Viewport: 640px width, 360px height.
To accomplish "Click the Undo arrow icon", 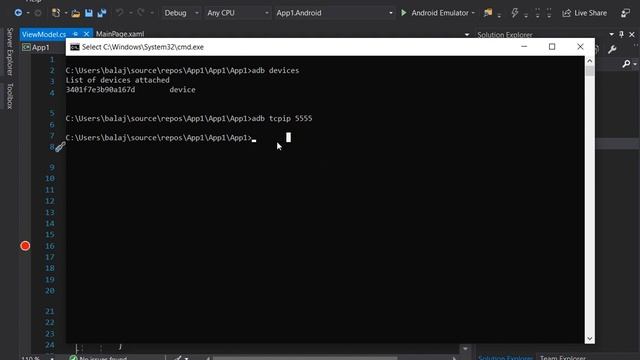I will (x=120, y=13).
